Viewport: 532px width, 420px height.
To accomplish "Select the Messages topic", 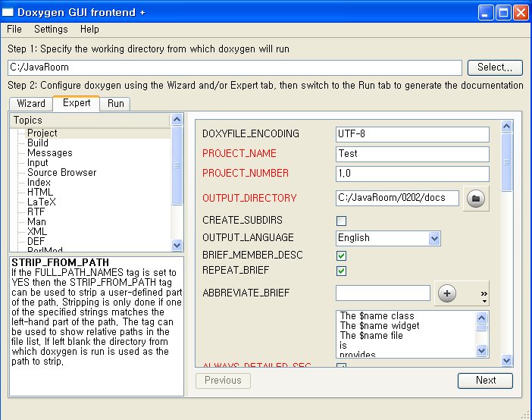I will pyautogui.click(x=50, y=153).
